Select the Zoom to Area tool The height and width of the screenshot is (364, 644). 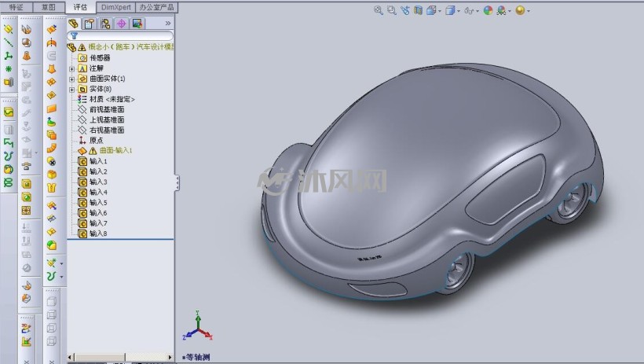392,11
